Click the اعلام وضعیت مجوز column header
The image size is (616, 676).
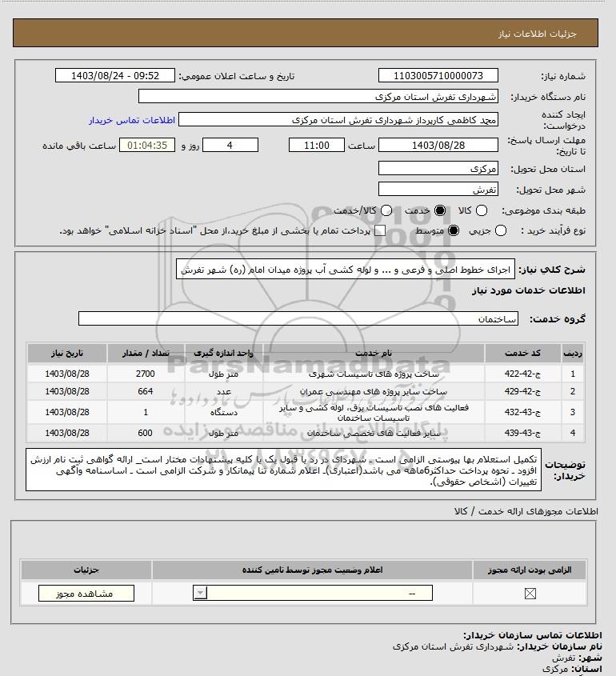[312, 570]
